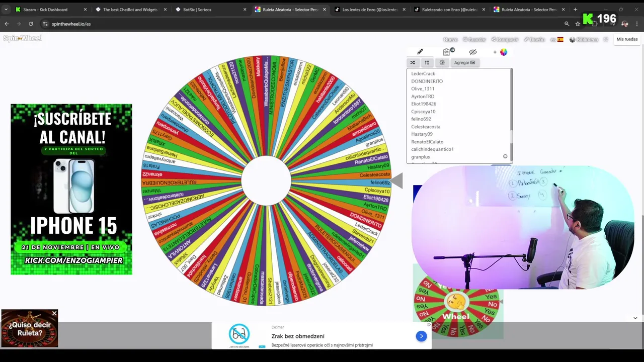Toggle the hide entries crossed-eye icon
The image size is (644, 362).
[x=473, y=52]
